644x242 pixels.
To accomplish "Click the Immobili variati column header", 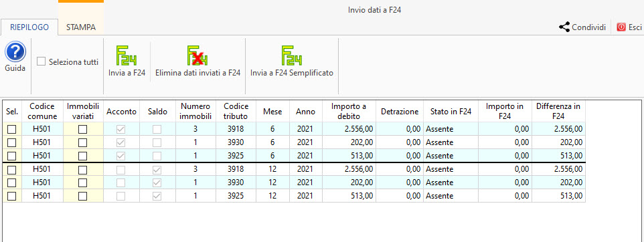I will click(x=83, y=111).
